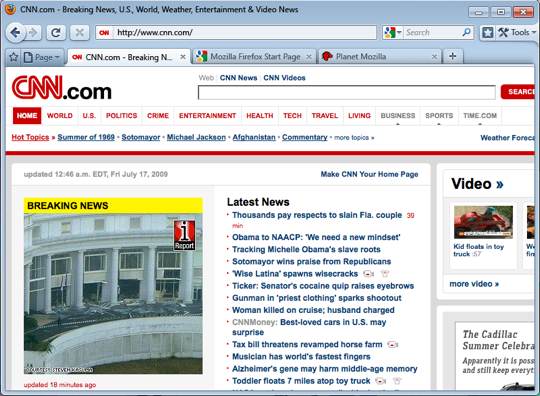Viewport: 540px width, 396px height.
Task: Open the Afghanistan hot topic
Action: (254, 137)
